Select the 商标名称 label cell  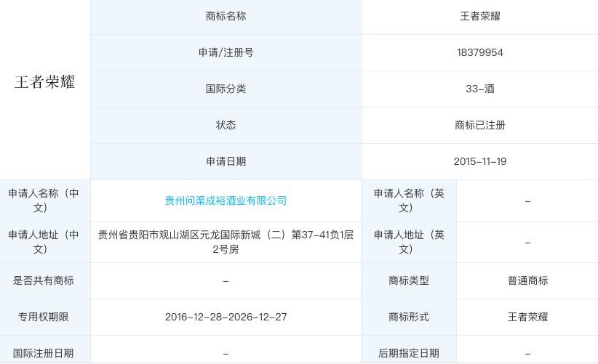pos(226,17)
